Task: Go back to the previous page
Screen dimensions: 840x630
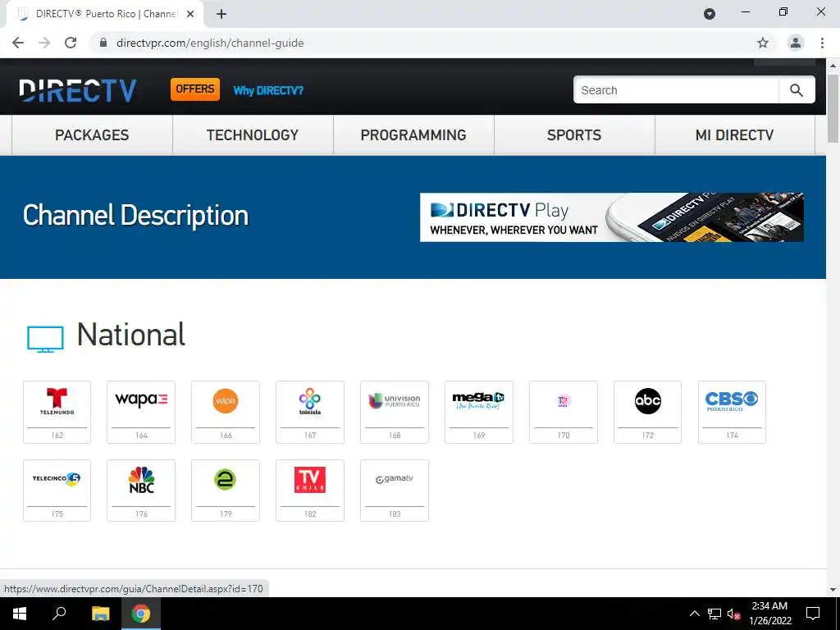Action: tap(18, 43)
